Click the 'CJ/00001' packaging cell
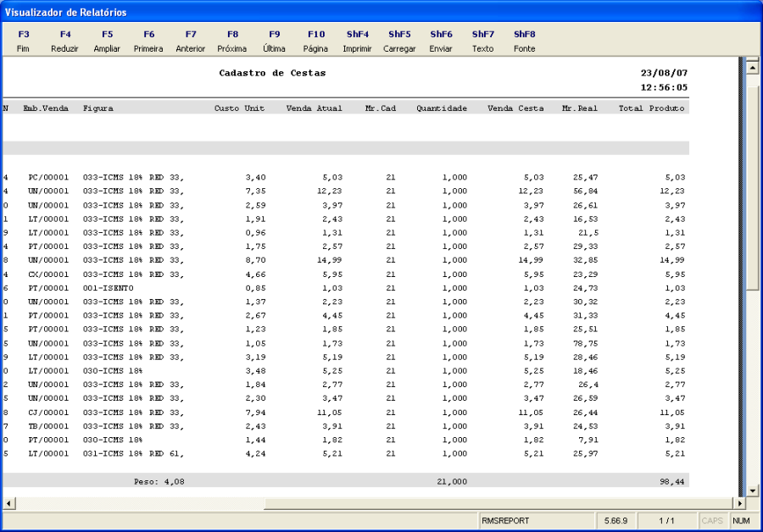This screenshot has width=763, height=532. pyautogui.click(x=48, y=413)
